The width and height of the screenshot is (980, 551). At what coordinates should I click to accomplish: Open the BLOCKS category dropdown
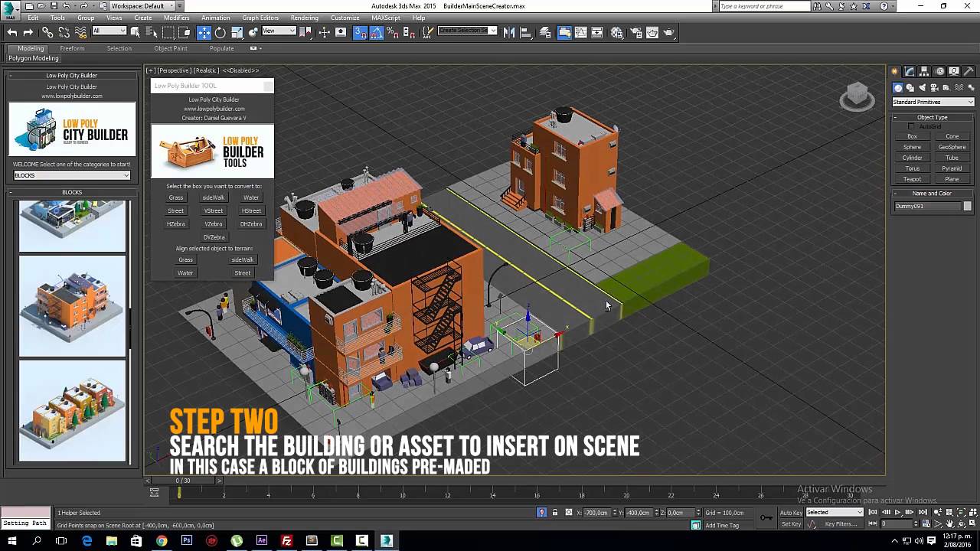coord(72,175)
